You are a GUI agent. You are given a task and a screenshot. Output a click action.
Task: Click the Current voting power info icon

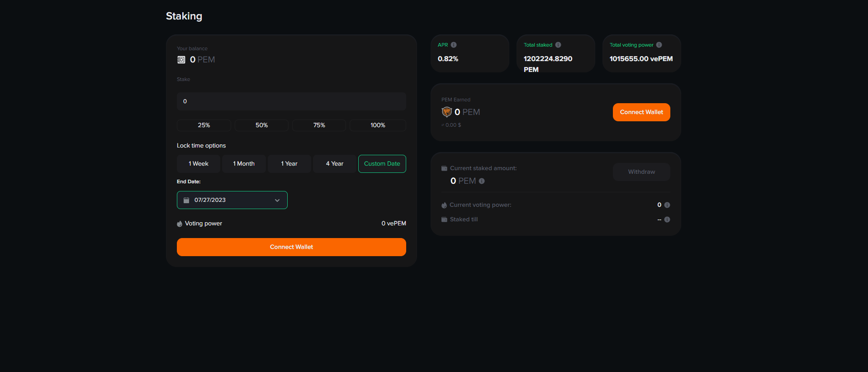(667, 205)
